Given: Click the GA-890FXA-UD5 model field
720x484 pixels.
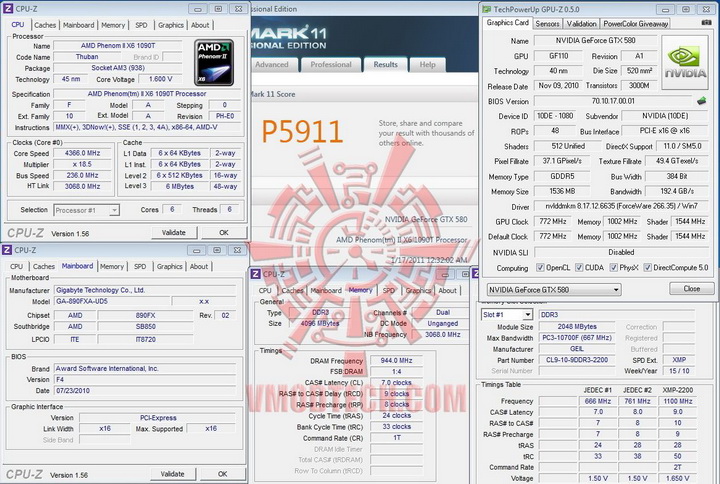Looking at the screenshot, I should pos(112,301).
